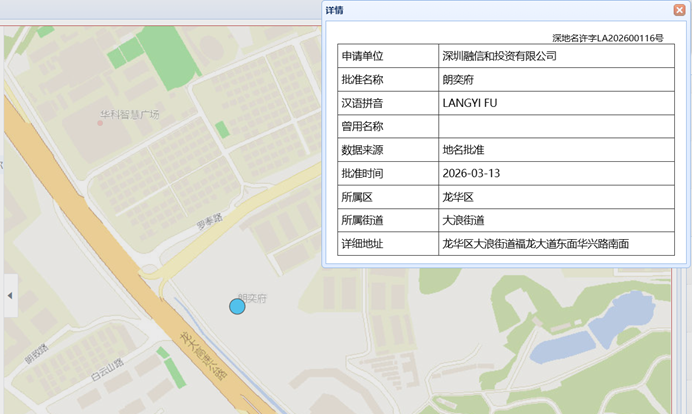Click the 批准名称 row label
The height and width of the screenshot is (414, 692).
(362, 79)
